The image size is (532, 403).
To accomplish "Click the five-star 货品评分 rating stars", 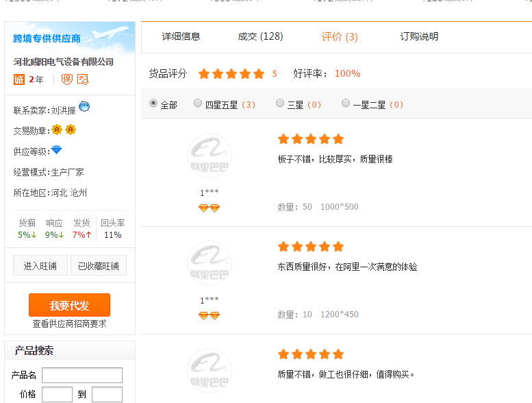I will (231, 73).
